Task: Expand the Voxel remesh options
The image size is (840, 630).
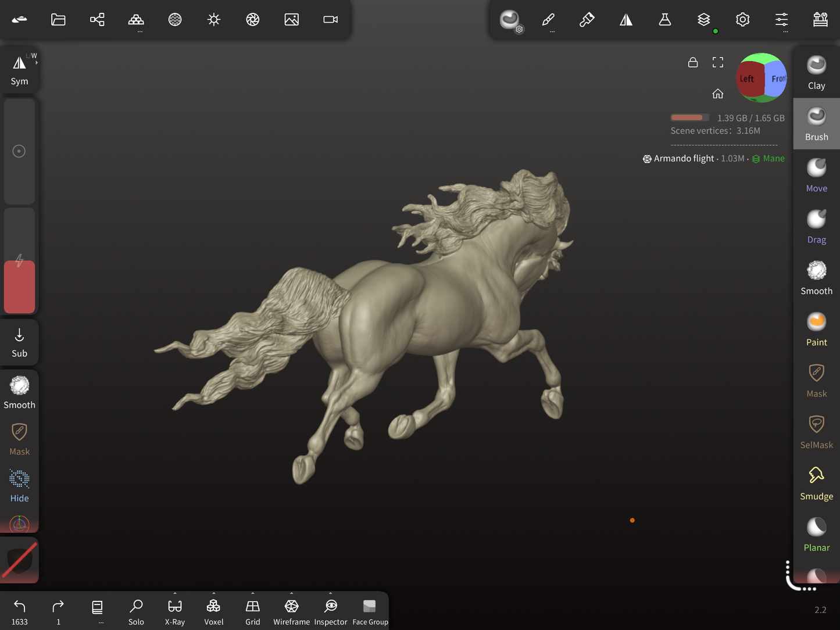Action: [x=213, y=595]
